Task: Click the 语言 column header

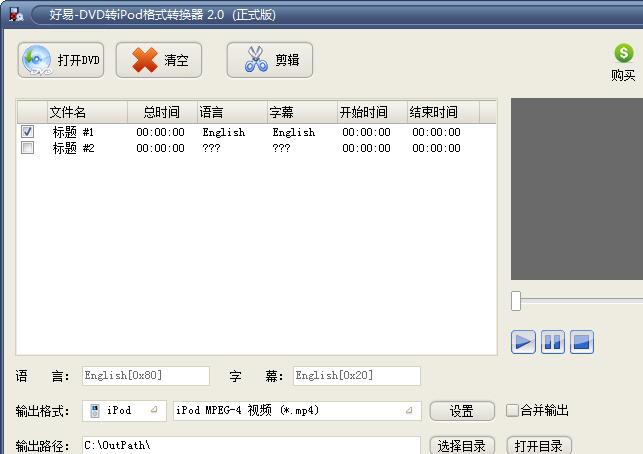Action: click(x=232, y=112)
